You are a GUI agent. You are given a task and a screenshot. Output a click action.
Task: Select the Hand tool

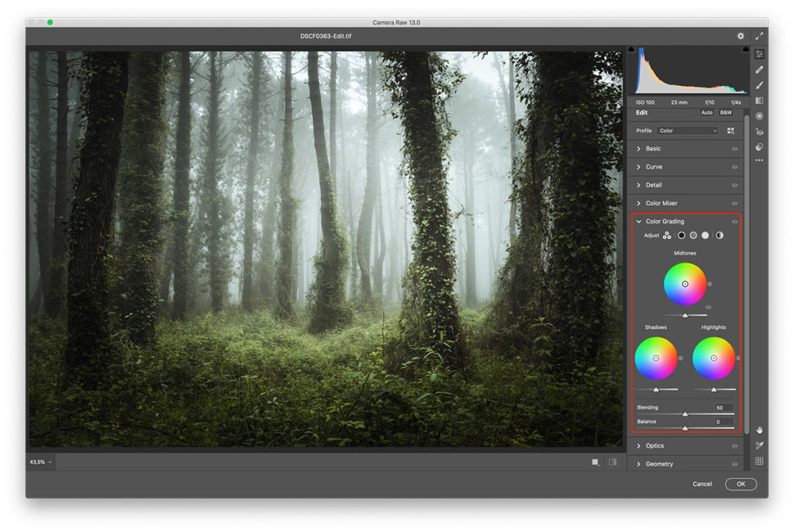(759, 430)
